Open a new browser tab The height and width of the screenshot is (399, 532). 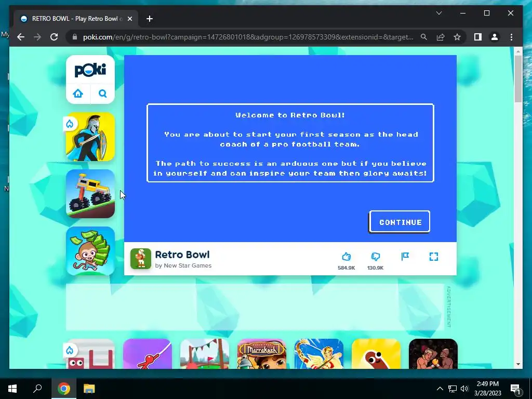(149, 19)
